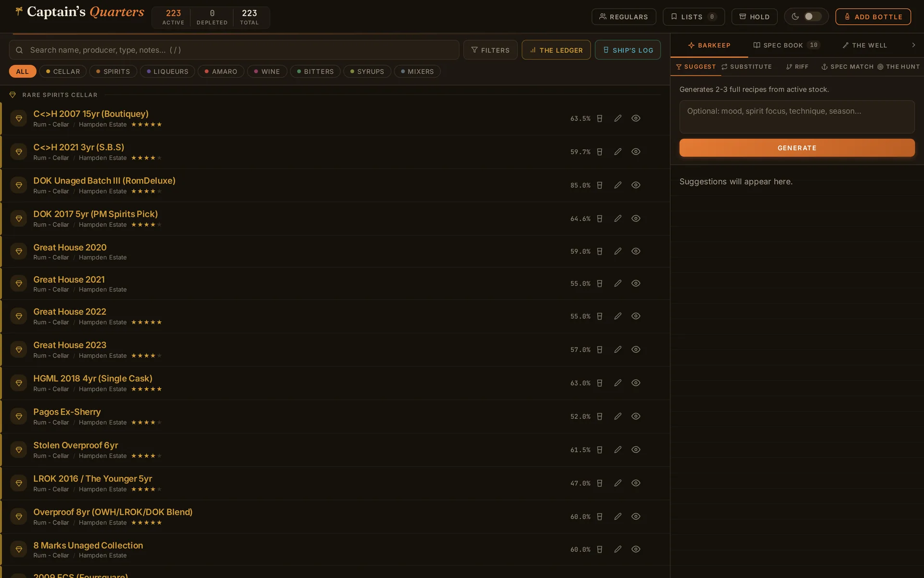Click pour icon for Stolen Overproof 6yr
This screenshot has width=924, height=578.
pyautogui.click(x=600, y=450)
